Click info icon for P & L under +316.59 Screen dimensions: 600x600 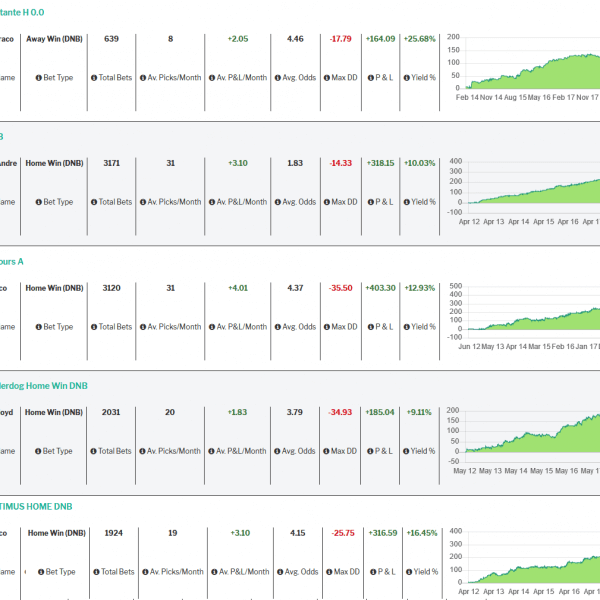tap(373, 572)
